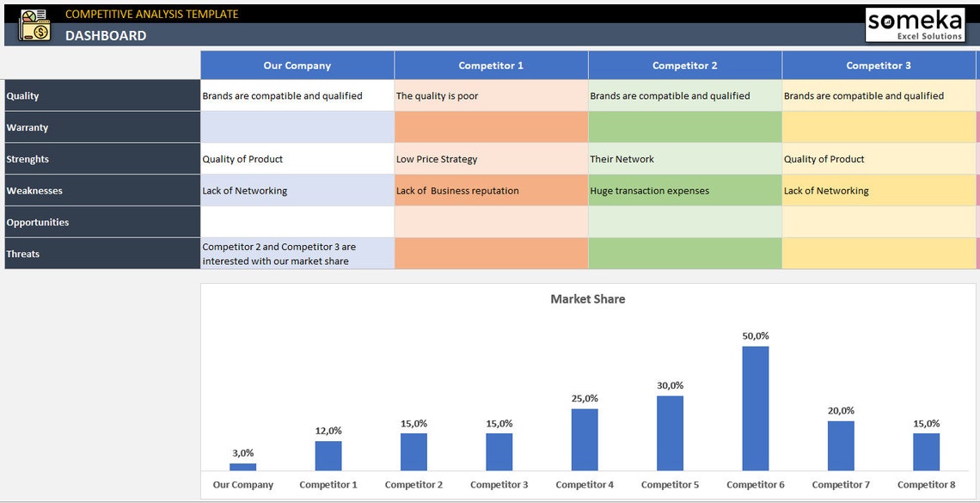Click the 'Huge transaction expenses' cell
Screen dimensions: 980x503
click(651, 190)
